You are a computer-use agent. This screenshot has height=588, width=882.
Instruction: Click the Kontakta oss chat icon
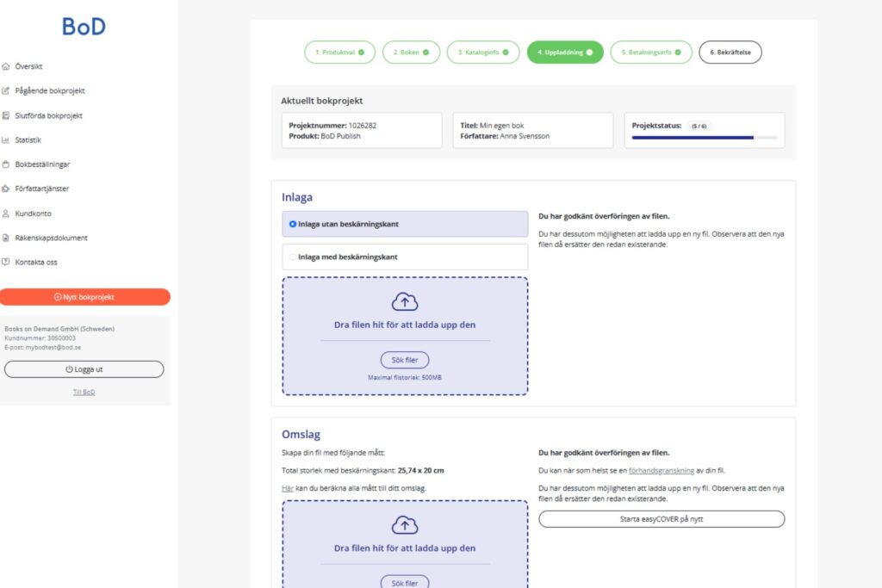[x=6, y=262]
